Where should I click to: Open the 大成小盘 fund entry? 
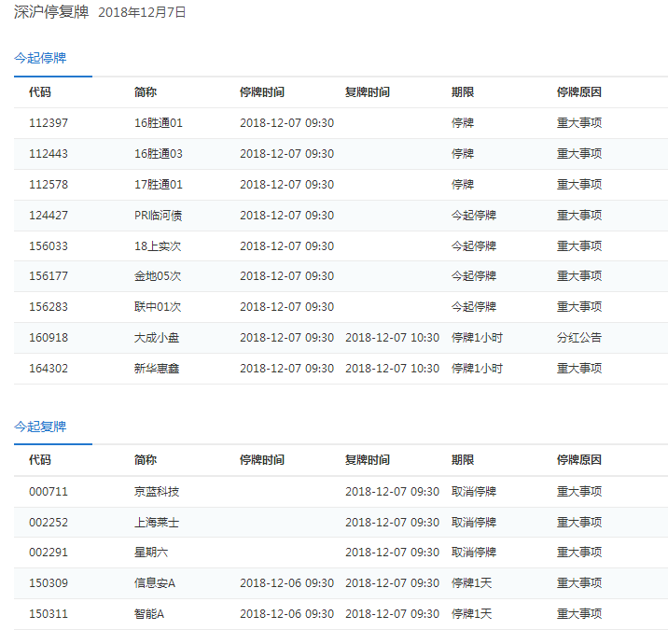(x=157, y=338)
